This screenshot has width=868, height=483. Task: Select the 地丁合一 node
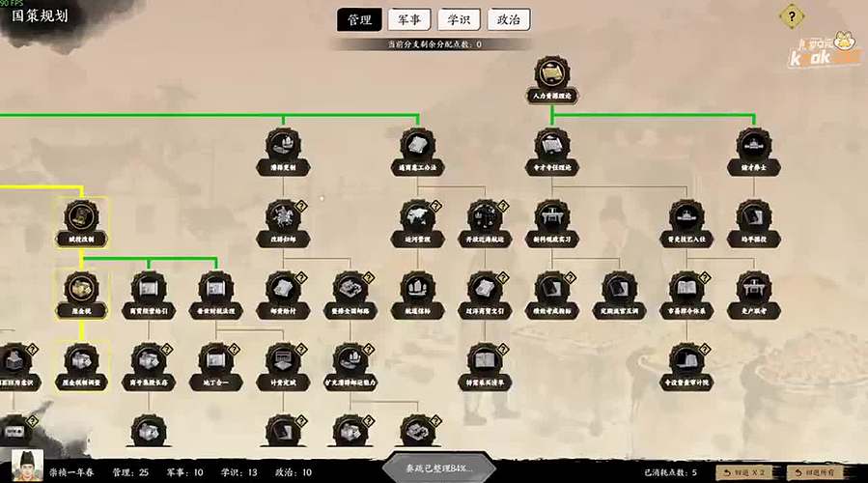[216, 366]
